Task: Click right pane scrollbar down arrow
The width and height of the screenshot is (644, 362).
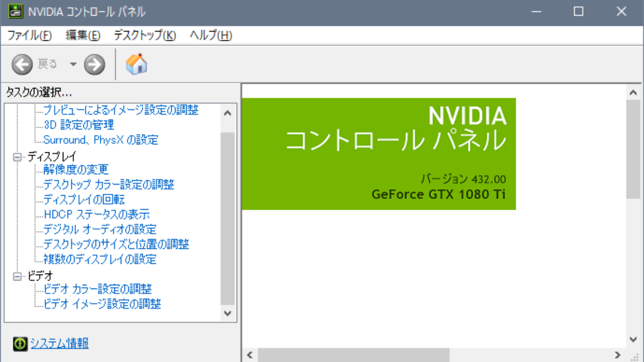Action: (634, 339)
